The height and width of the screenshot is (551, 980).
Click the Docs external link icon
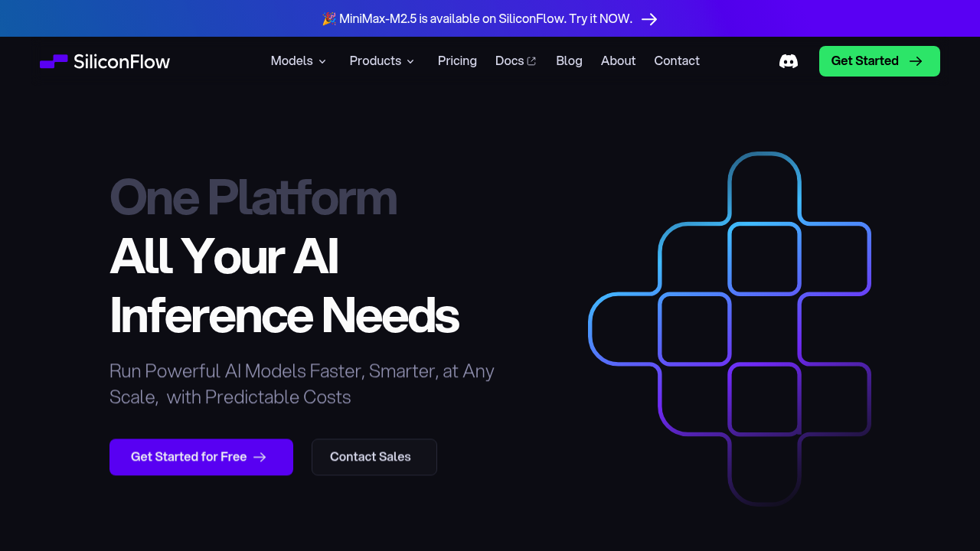[x=532, y=60]
